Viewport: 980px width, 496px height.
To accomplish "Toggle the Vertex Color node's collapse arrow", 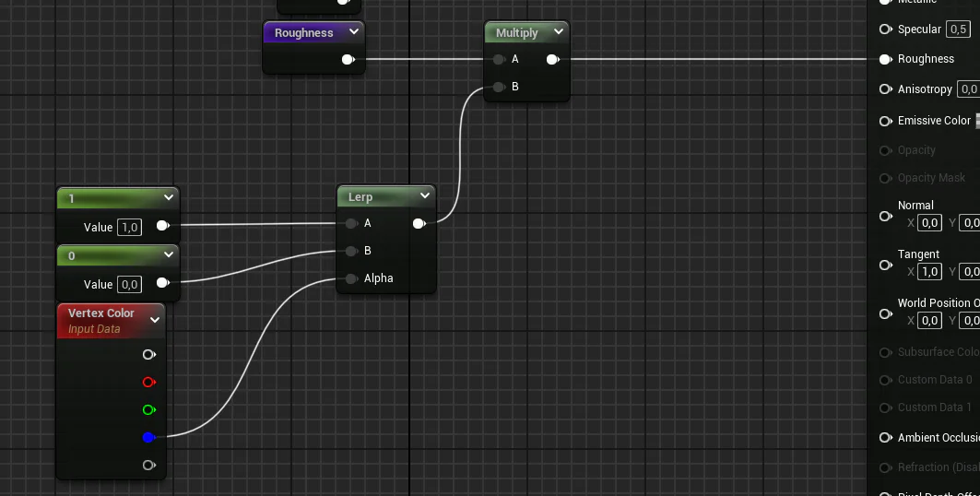I will (155, 320).
